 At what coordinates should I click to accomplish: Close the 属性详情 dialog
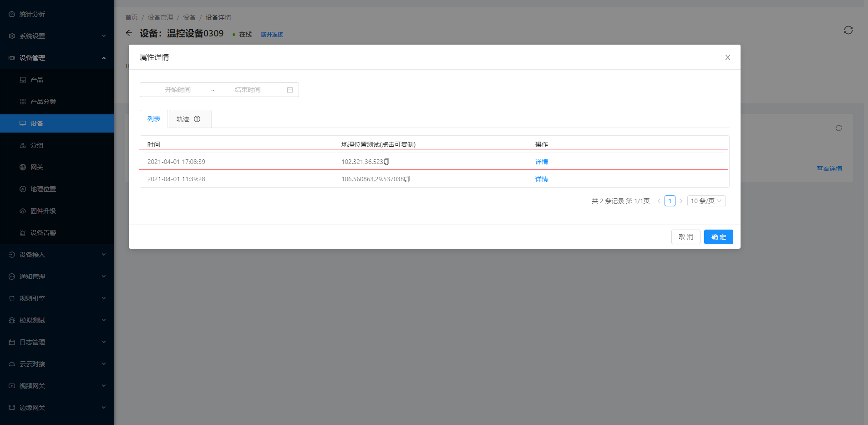click(727, 57)
